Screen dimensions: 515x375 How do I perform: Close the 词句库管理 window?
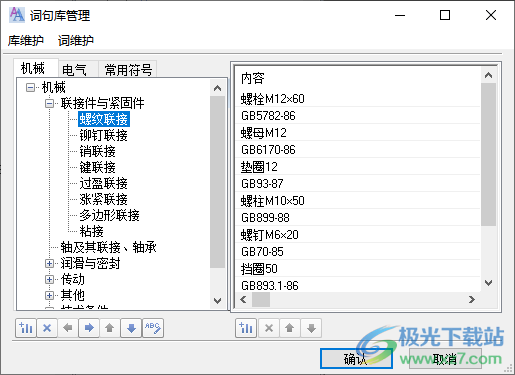(x=491, y=15)
